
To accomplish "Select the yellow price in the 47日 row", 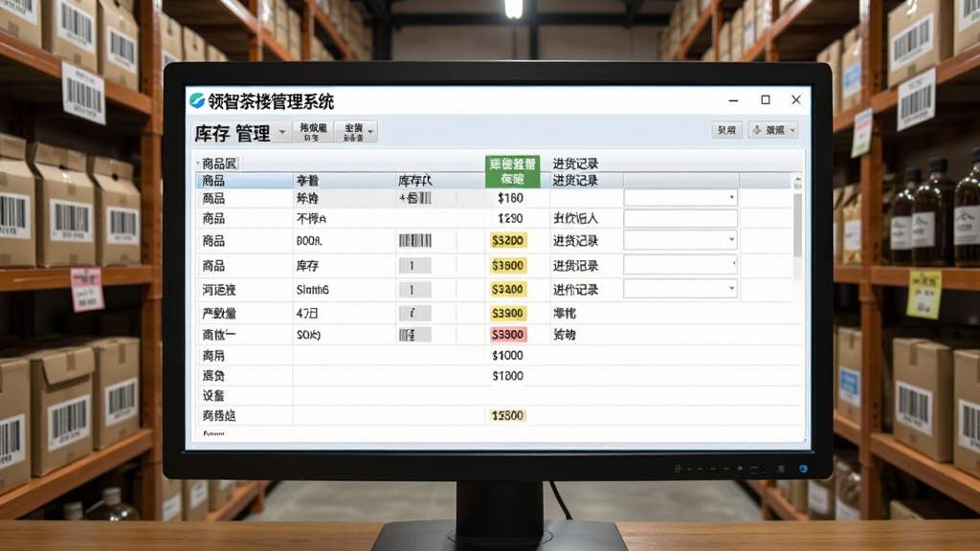I will 507,313.
